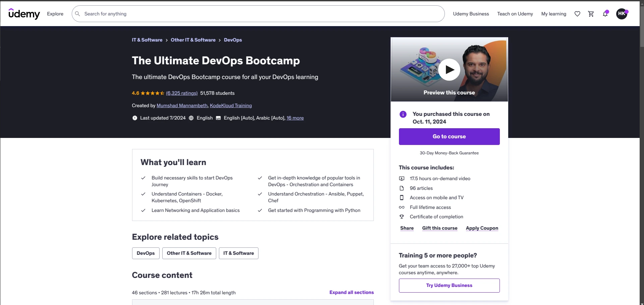The width and height of the screenshot is (644, 305).
Task: Open the notifications bell icon
Action: click(605, 14)
